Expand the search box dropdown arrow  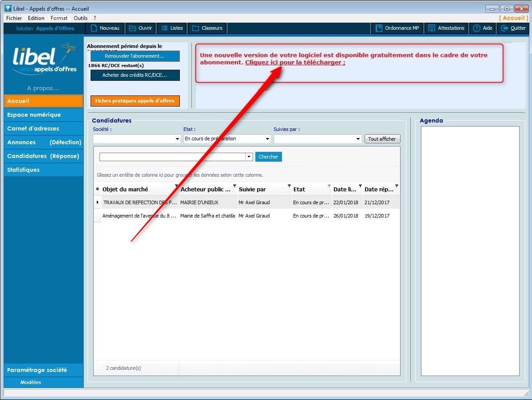[249, 157]
